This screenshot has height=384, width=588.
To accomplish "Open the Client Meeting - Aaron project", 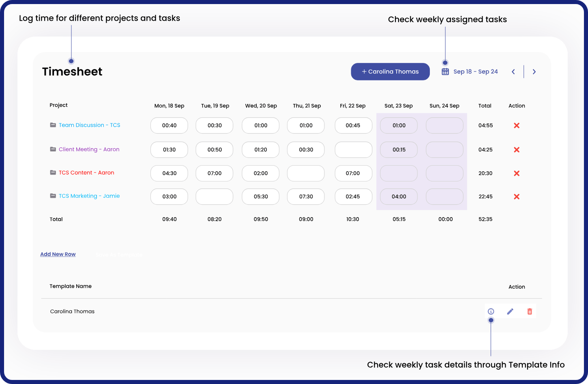I will point(89,149).
